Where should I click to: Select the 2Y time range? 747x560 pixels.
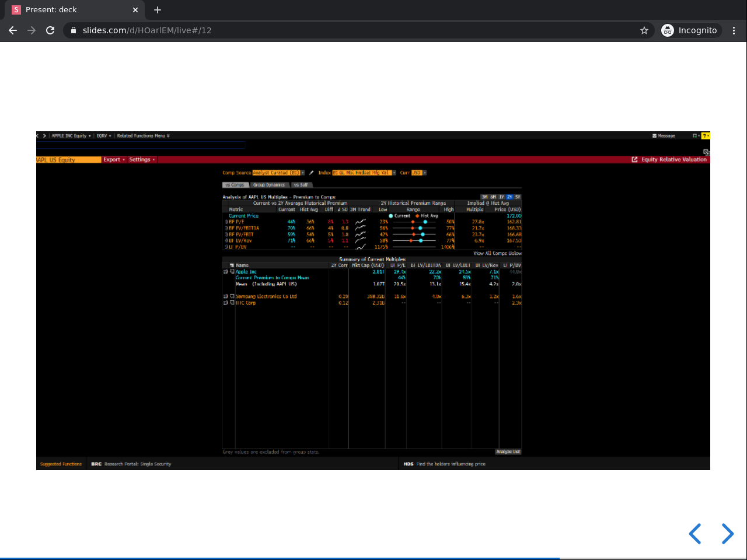[509, 197]
